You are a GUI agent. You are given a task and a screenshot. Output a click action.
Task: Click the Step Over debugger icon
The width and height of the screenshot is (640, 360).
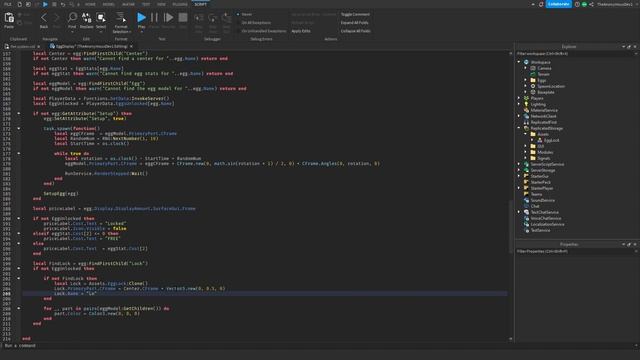(x=213, y=18)
